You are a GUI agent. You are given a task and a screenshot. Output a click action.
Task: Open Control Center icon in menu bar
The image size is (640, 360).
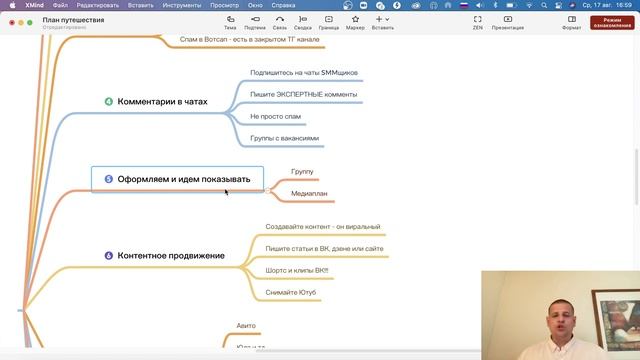pos(558,5)
